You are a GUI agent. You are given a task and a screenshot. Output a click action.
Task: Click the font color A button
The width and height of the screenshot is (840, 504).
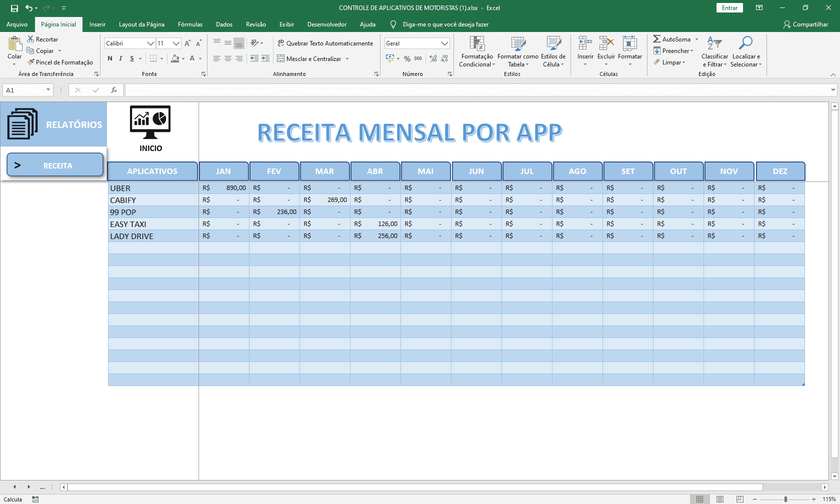pyautogui.click(x=192, y=58)
